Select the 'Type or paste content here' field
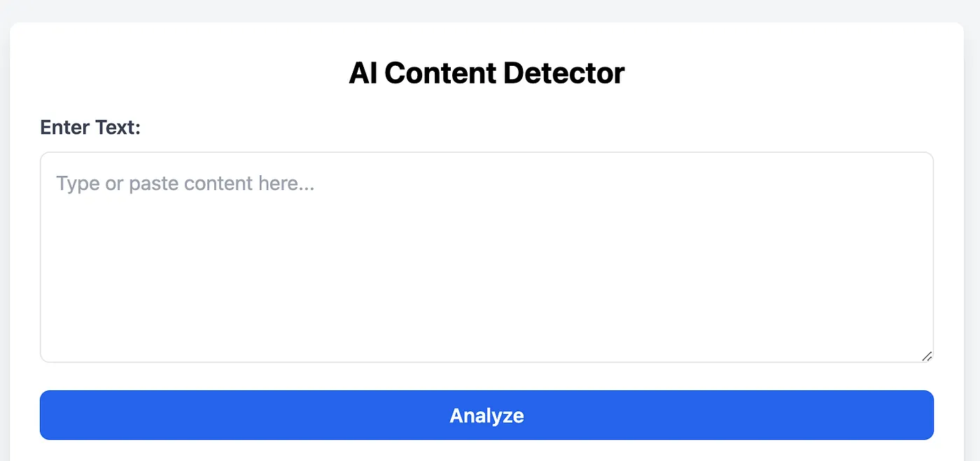The width and height of the screenshot is (980, 461). (x=487, y=256)
